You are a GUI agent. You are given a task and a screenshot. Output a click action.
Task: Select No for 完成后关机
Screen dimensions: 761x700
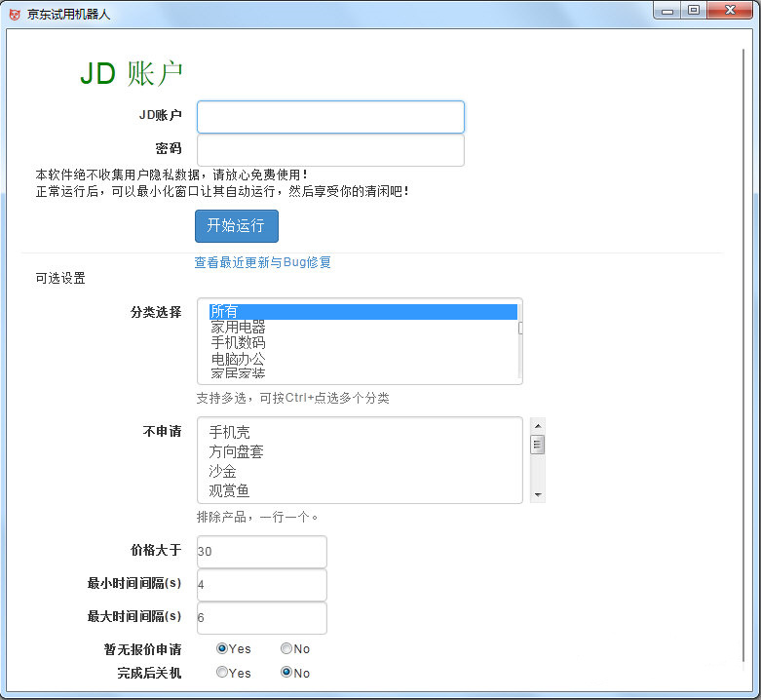(x=286, y=673)
